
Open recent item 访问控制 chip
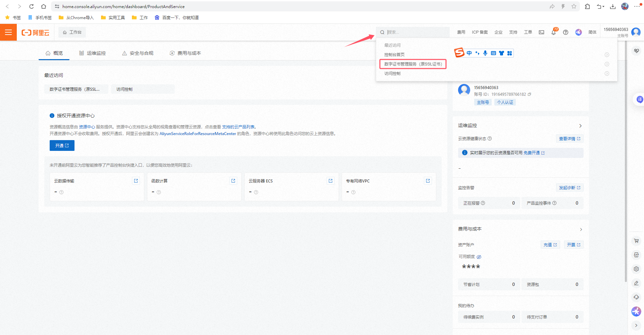coord(143,89)
